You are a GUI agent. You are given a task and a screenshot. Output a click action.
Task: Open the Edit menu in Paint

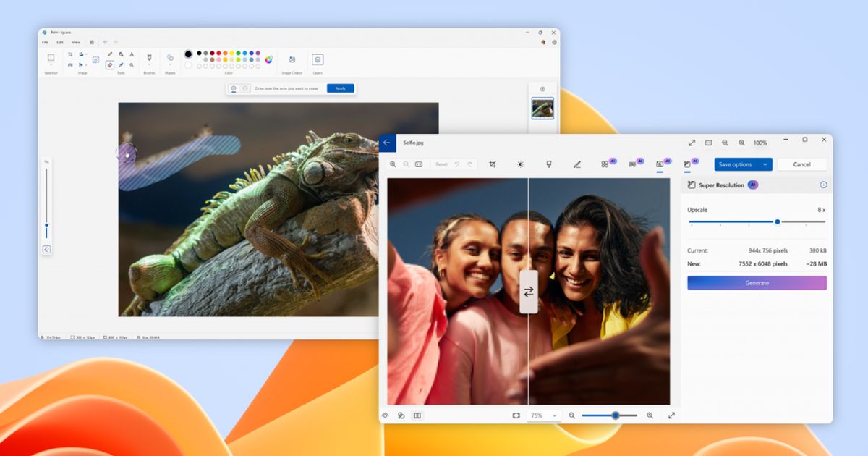click(x=59, y=42)
